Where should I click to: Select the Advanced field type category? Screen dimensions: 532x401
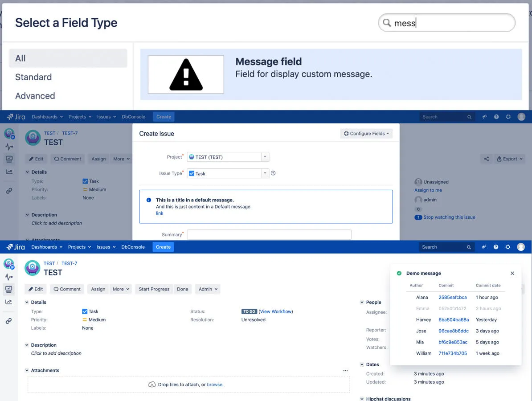35,96
